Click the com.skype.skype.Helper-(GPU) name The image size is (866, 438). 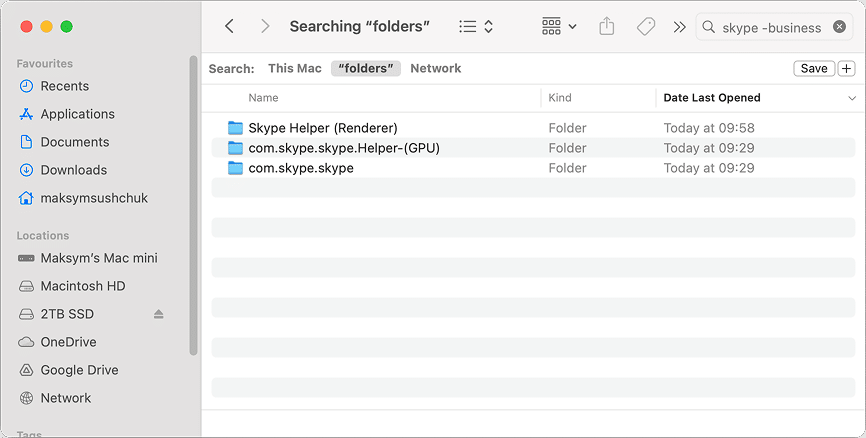click(x=344, y=148)
